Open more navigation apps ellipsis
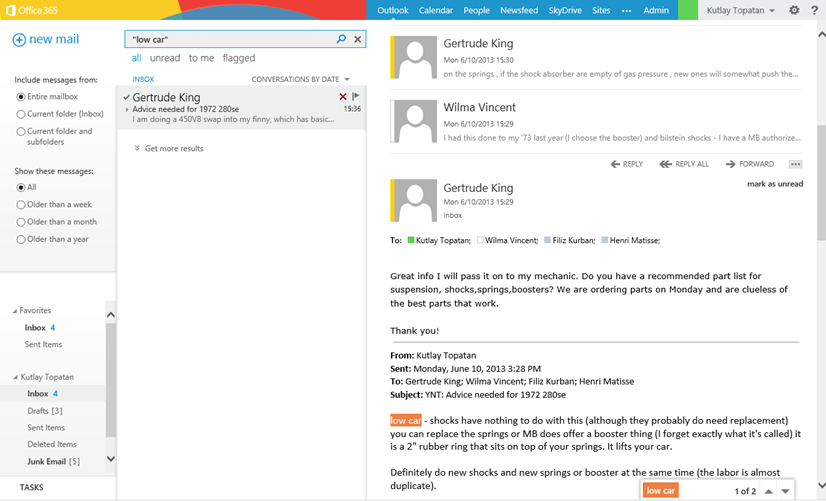Image resolution: width=826 pixels, height=501 pixels. coord(626,11)
